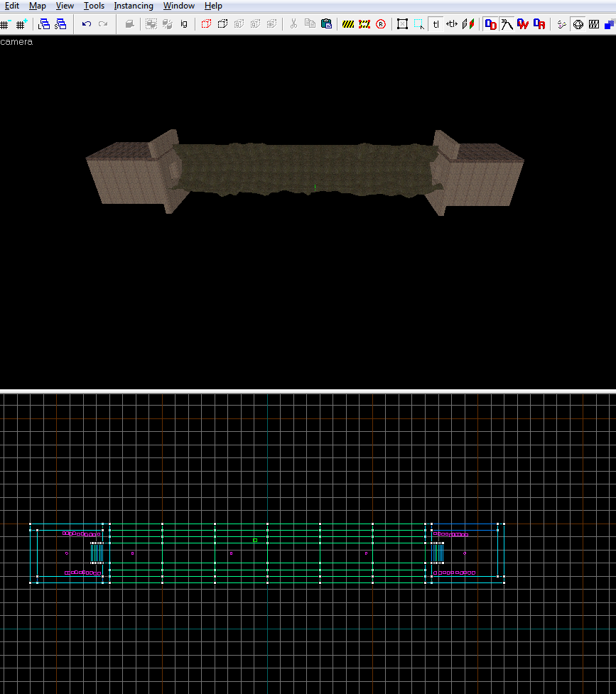Toggle the scaling texture lock icon
616x694 pixels.
pos(452,24)
